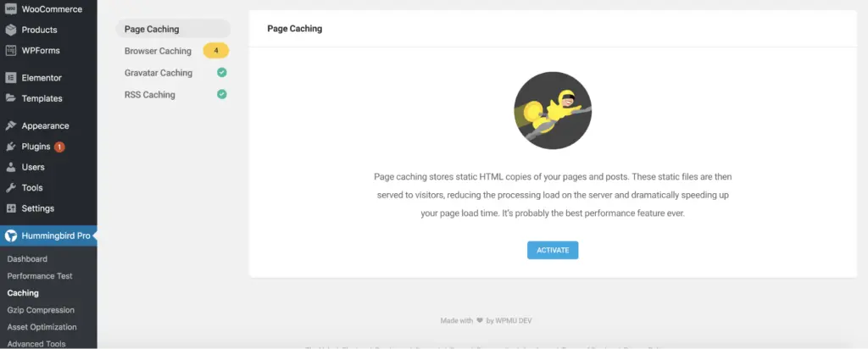This screenshot has width=868, height=349.
Task: Click the heart icon in footer
Action: 480,320
